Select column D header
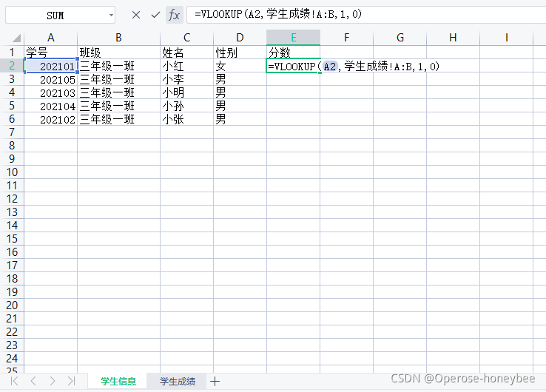Screen dimensions: 546x392 [240, 38]
